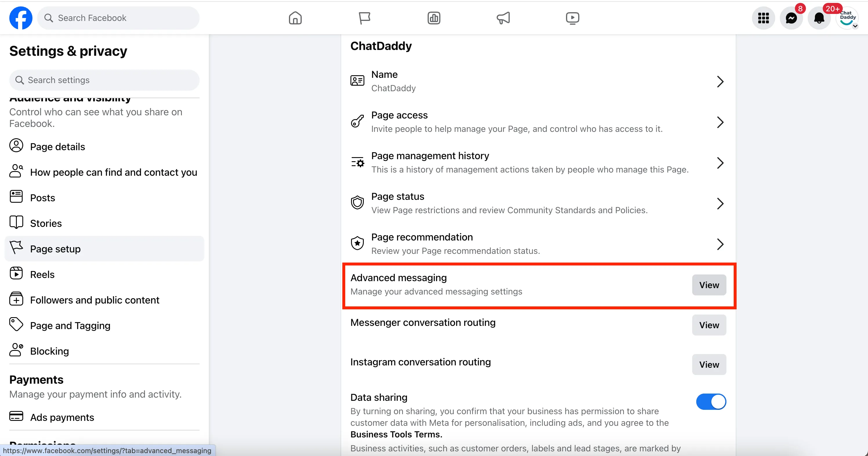Open the Video play icon
This screenshot has height=456, width=868.
[x=572, y=18]
